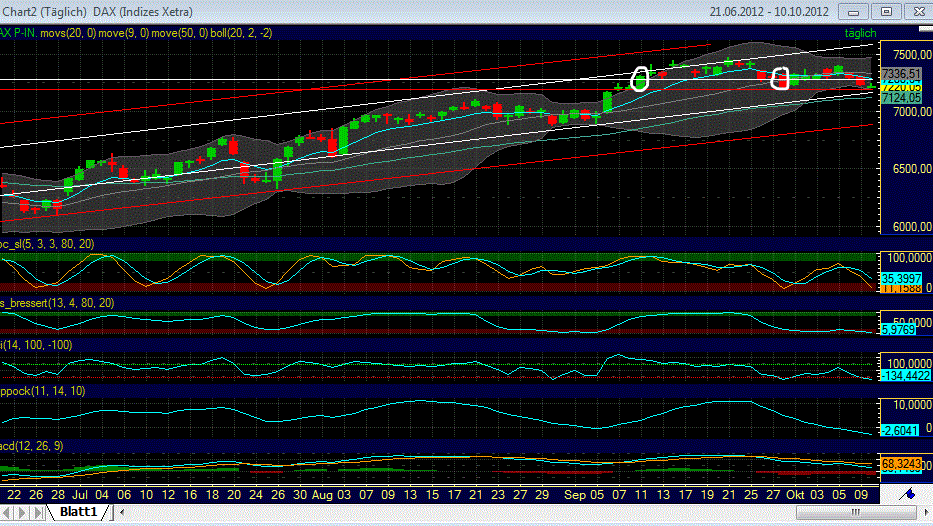This screenshot has width=933, height=526.
Task: Click the cyan 35,3997 stochastic value
Action: point(901,278)
